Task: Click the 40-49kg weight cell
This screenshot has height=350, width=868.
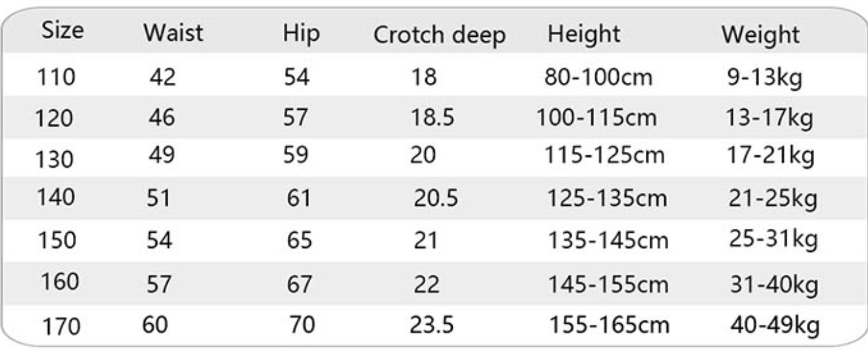Action: pyautogui.click(x=775, y=324)
